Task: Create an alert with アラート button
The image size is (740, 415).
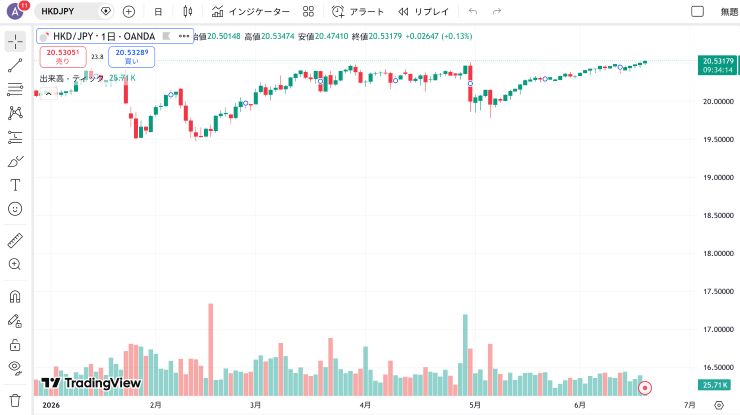Action: 358,11
